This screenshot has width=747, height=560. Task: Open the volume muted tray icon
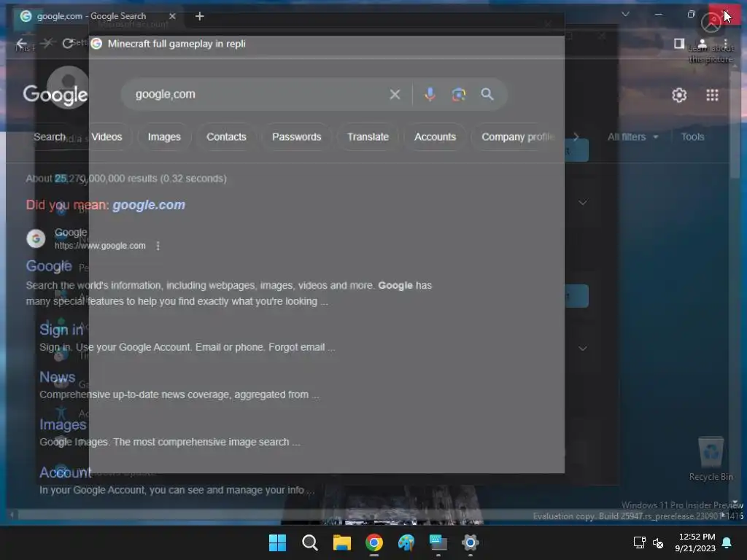(x=658, y=542)
